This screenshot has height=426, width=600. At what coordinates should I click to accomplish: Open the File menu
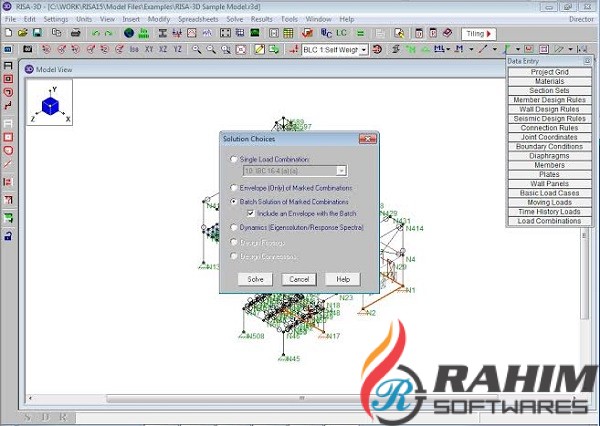10,19
